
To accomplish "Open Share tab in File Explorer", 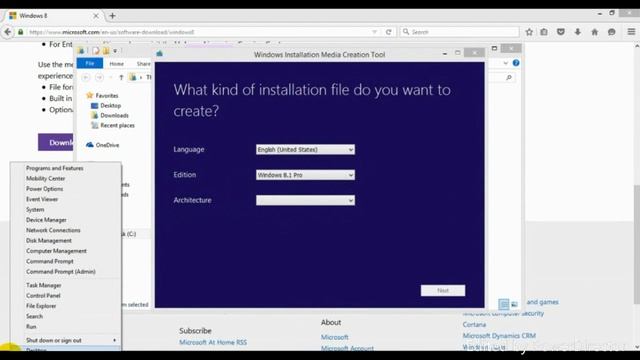I will [143, 64].
